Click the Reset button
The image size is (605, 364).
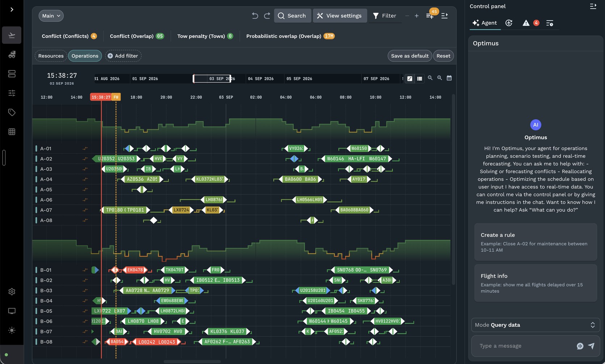click(x=443, y=56)
